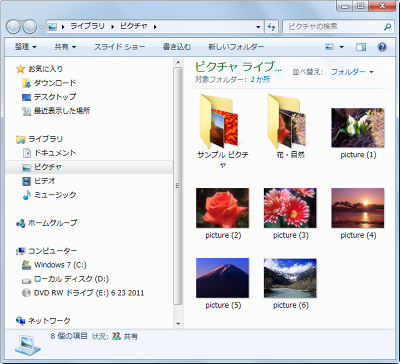Open デスクトップ in the navigation pane
Screen dimensions: 400x364
point(55,97)
